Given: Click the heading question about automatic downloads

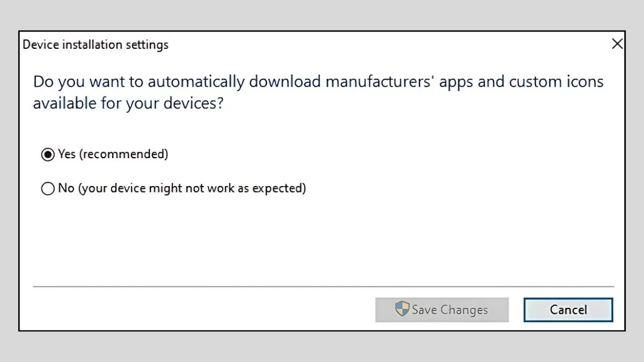Looking at the screenshot, I should pos(318,82).
